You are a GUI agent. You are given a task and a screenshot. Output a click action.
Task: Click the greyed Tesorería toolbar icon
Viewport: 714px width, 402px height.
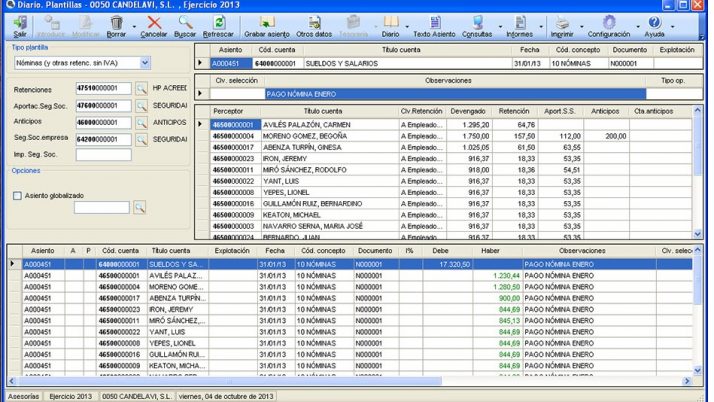353,23
